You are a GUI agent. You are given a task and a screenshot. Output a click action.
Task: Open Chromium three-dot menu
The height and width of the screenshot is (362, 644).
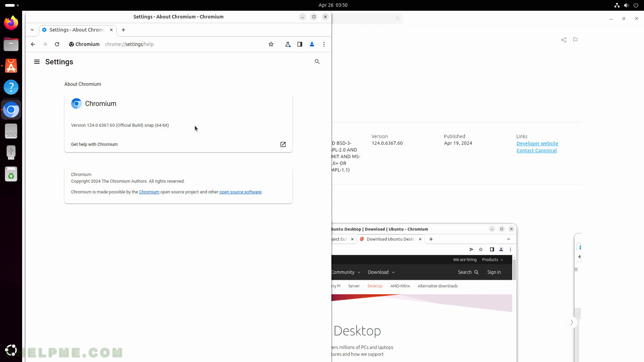[x=324, y=44]
